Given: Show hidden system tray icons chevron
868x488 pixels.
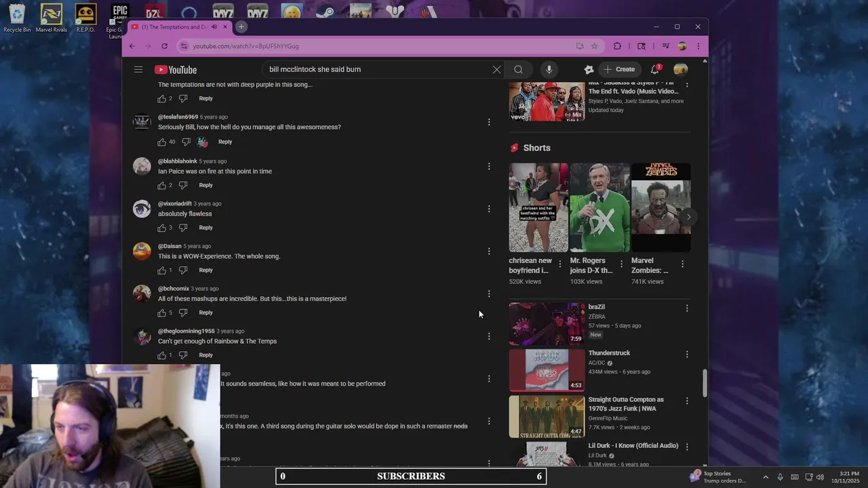Looking at the screenshot, I should click(x=766, y=477).
